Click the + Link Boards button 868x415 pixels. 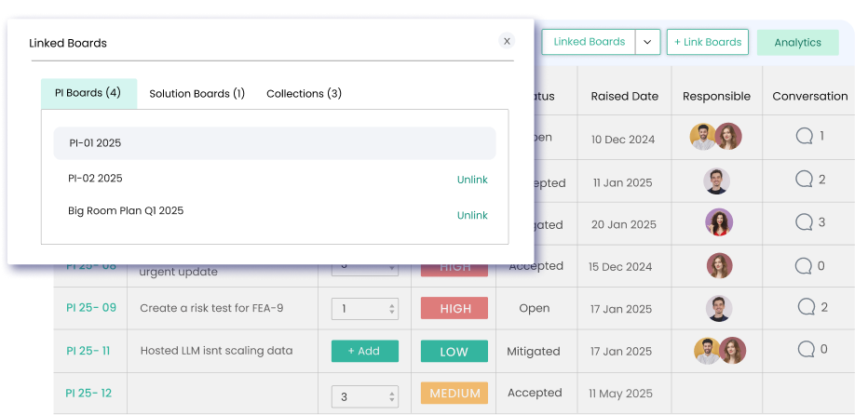708,42
